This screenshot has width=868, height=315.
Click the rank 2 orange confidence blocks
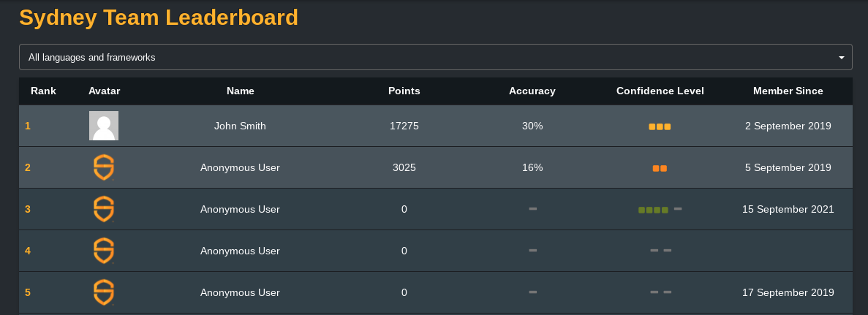pos(660,168)
